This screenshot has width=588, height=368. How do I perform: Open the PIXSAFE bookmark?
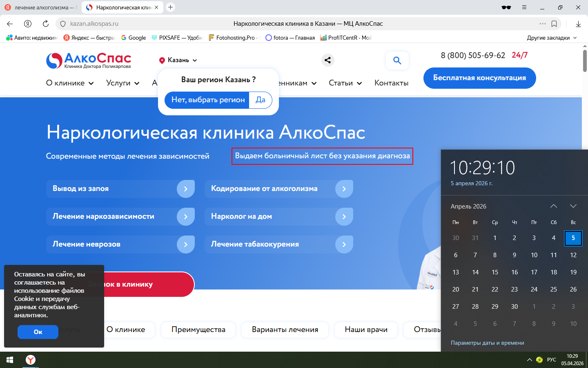click(x=177, y=38)
